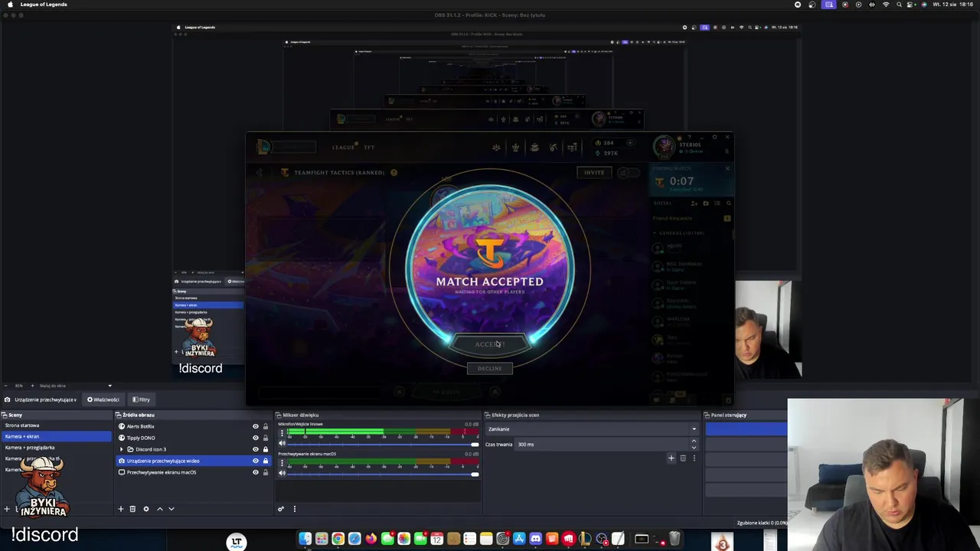Unlock the Discord Icon 3 group

(266, 449)
